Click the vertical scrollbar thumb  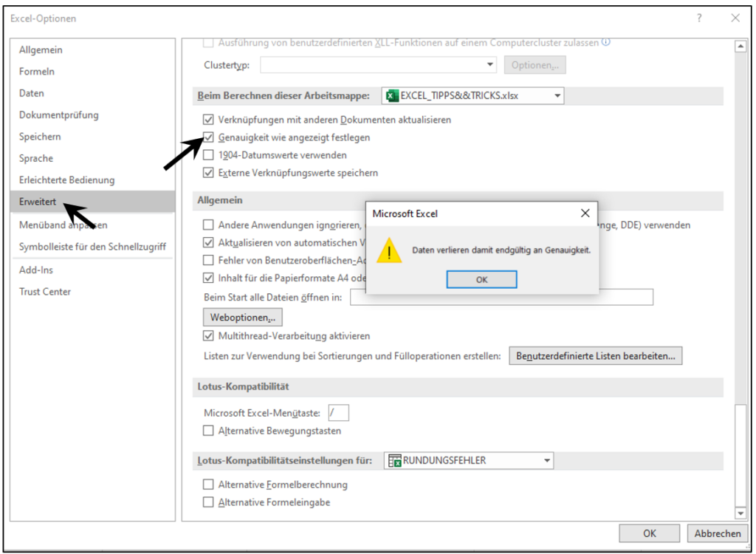740,454
